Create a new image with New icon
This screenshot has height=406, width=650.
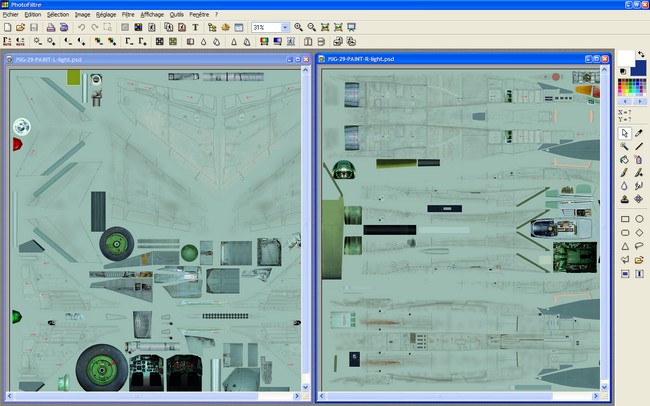7,27
